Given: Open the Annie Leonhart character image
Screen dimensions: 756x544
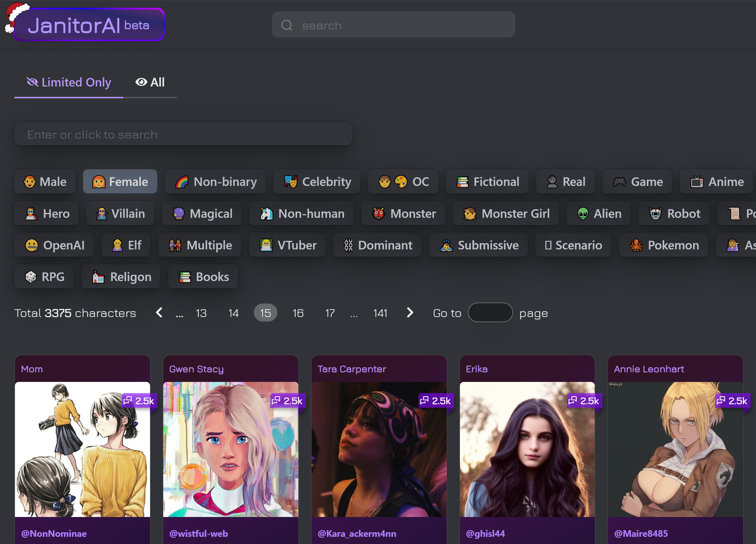Looking at the screenshot, I should pos(675,449).
